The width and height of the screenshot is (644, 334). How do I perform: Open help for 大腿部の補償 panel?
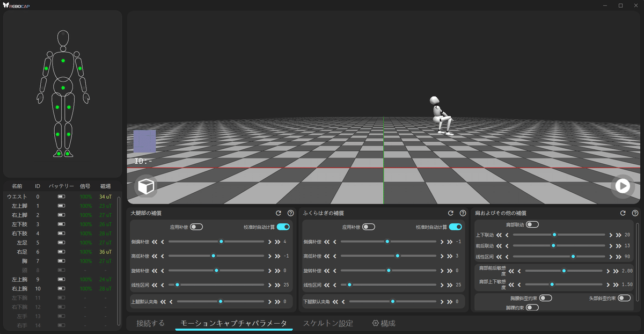coord(290,213)
